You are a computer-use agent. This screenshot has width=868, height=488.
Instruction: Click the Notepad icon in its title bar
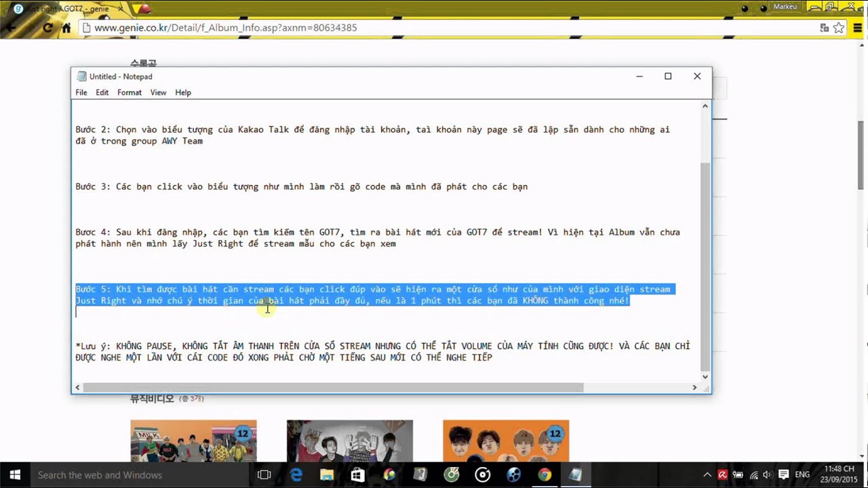pyautogui.click(x=82, y=77)
